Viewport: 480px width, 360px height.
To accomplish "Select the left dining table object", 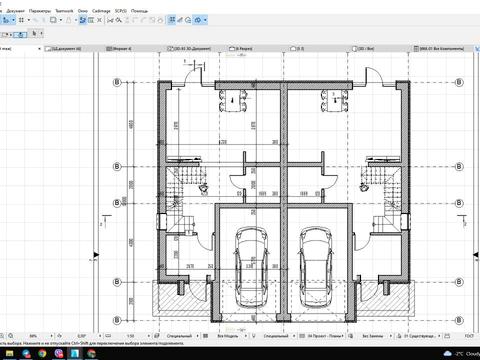I will click(x=233, y=100).
